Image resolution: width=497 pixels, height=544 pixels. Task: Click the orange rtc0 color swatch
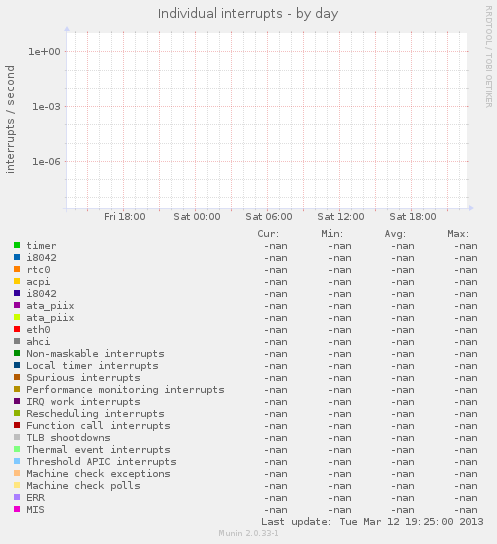[x=17, y=269]
